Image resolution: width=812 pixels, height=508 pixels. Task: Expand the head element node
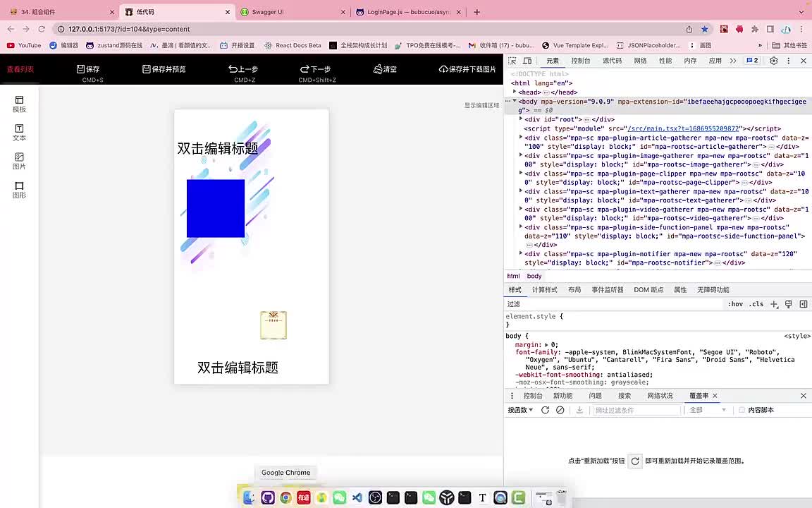(515, 92)
